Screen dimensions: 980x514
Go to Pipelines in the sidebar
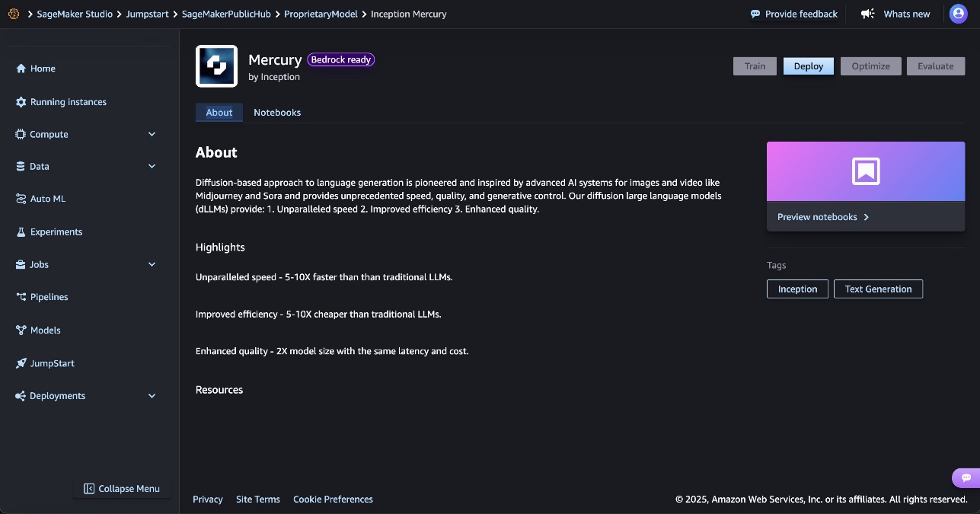click(43, 297)
